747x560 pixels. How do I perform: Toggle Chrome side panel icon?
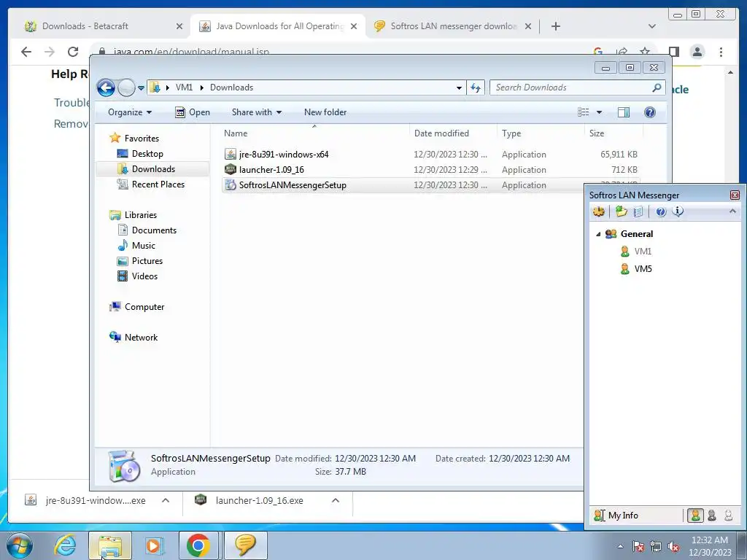pyautogui.click(x=673, y=52)
